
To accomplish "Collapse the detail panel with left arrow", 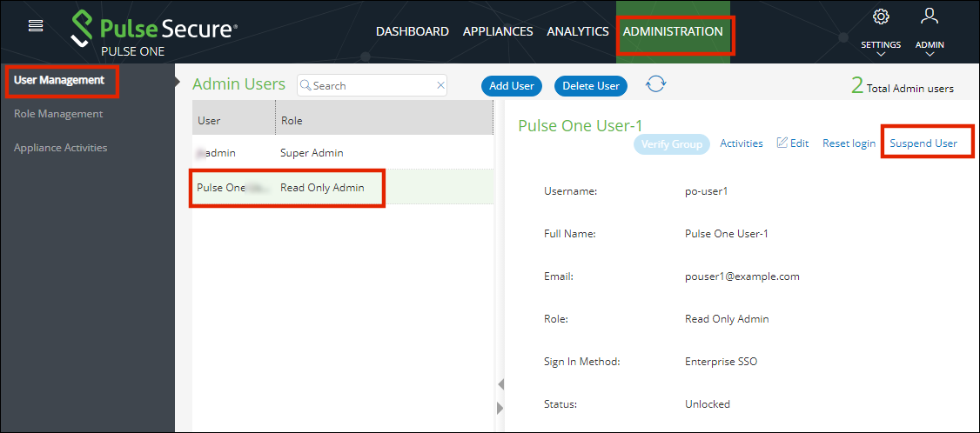I will coord(500,383).
